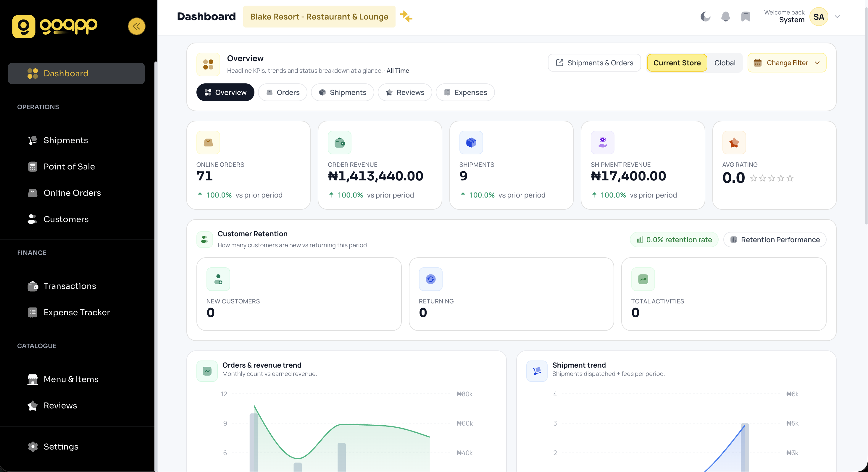
Task: Click the Online Orders bag icon card
Action: 208,143
